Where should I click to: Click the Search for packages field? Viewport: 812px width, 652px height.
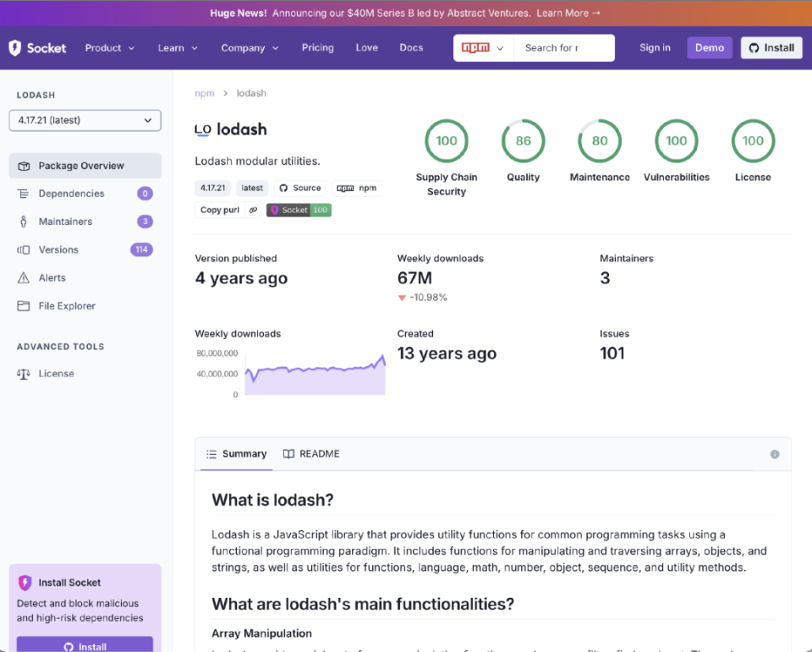coord(564,47)
